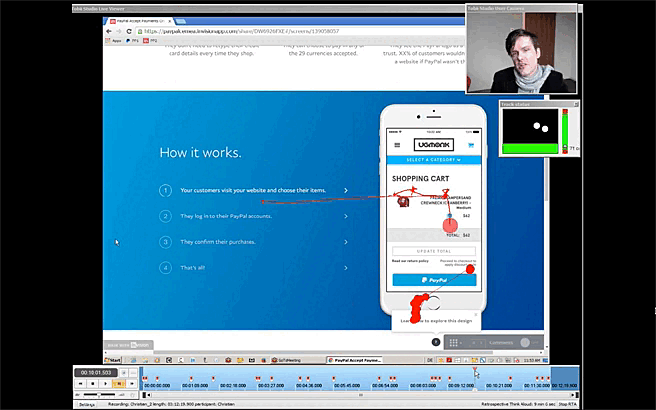The height and width of the screenshot is (410, 656).
Task: Click the circled number 1 step icon
Action: (165, 191)
